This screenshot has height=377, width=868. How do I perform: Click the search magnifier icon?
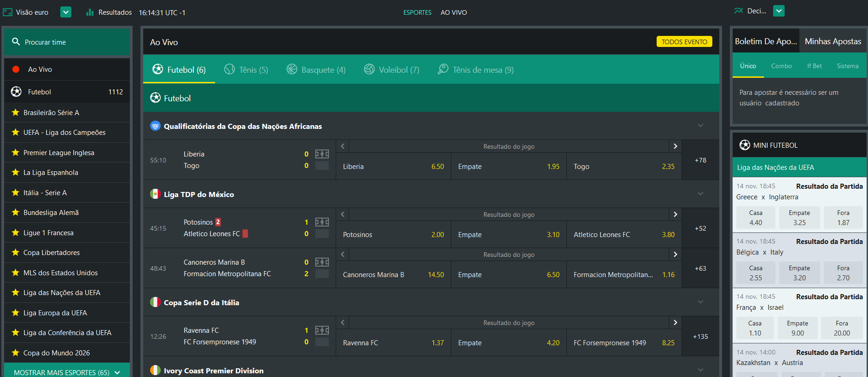16,42
